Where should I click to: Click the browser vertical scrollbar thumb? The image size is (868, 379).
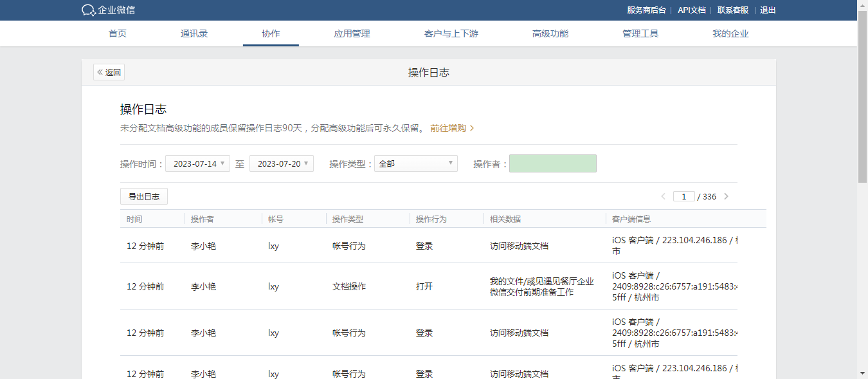[x=863, y=97]
